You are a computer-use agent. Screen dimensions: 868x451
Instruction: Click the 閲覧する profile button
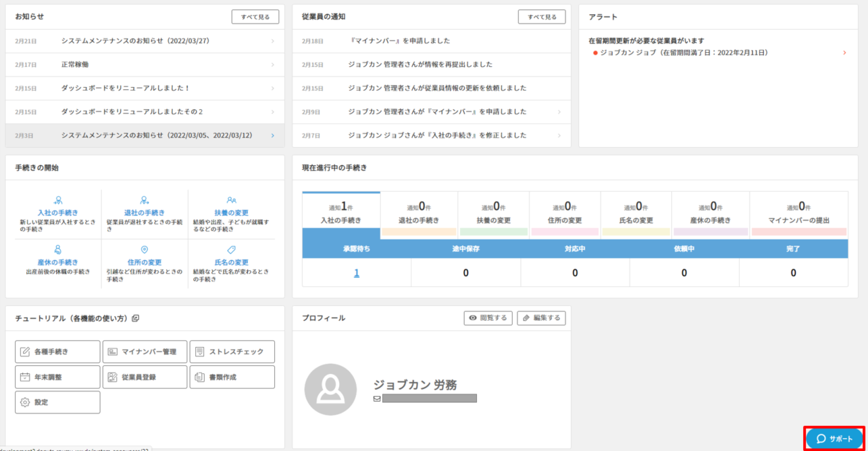(x=488, y=318)
